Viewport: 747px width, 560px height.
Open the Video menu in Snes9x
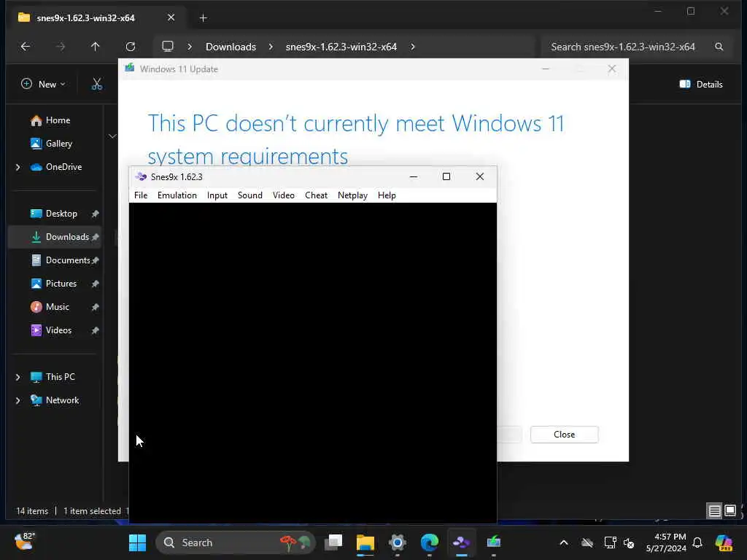pos(284,195)
